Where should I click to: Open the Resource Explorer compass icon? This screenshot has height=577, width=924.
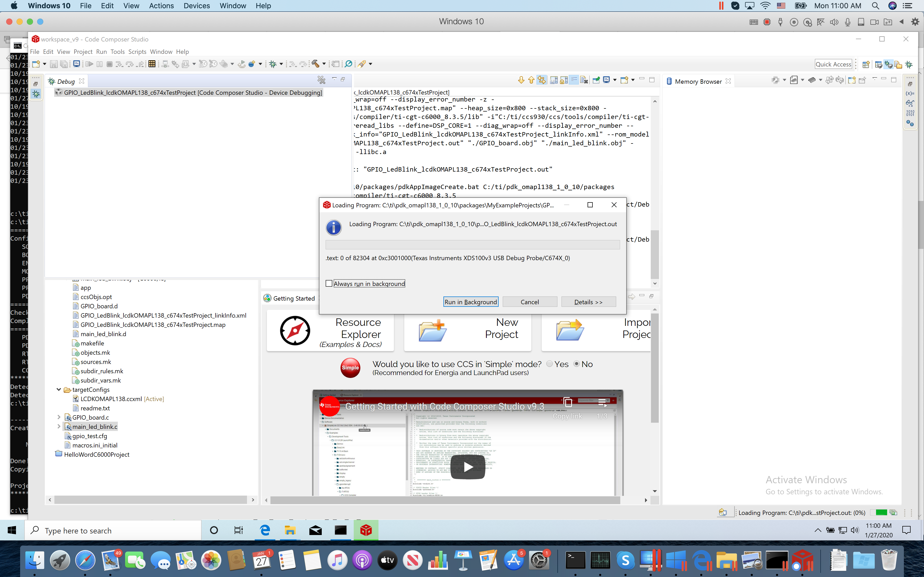coord(295,330)
